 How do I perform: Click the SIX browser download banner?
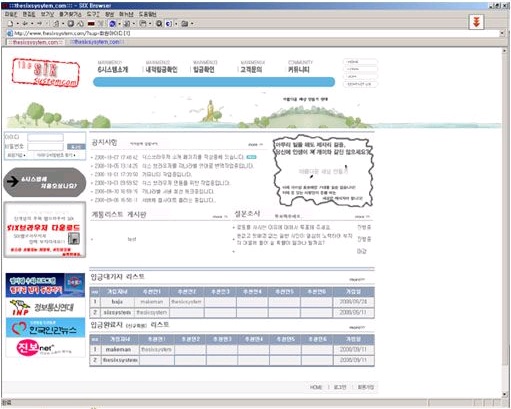coord(45,230)
